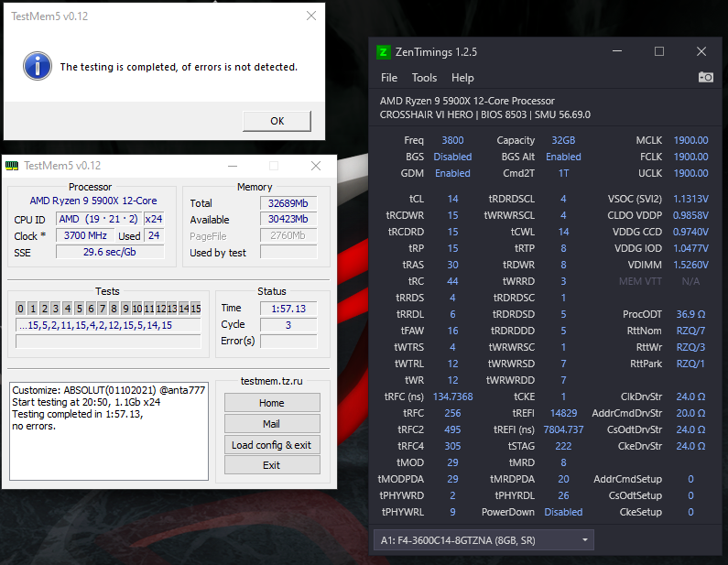This screenshot has height=565, width=728.
Task: Open the Tools menu in ZenTimings
Action: tap(424, 78)
